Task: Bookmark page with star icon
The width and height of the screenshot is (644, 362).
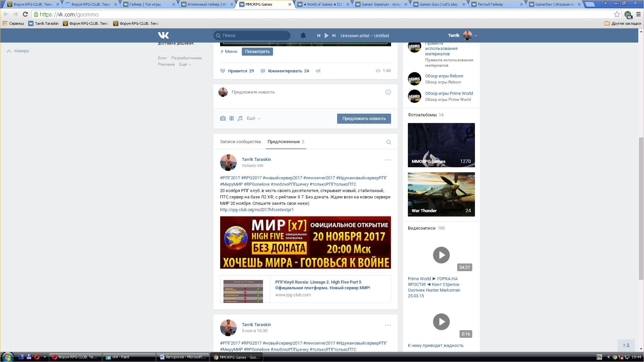Action: click(617, 14)
